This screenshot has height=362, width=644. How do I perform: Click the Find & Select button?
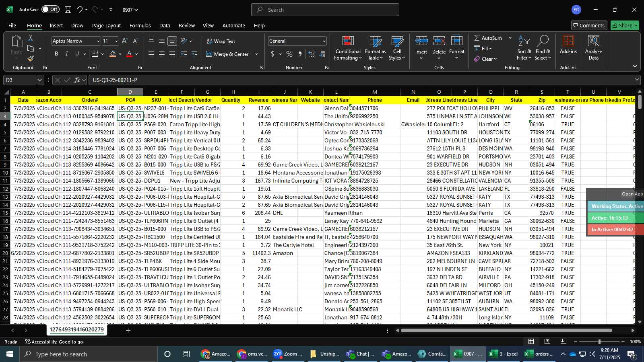pyautogui.click(x=543, y=48)
